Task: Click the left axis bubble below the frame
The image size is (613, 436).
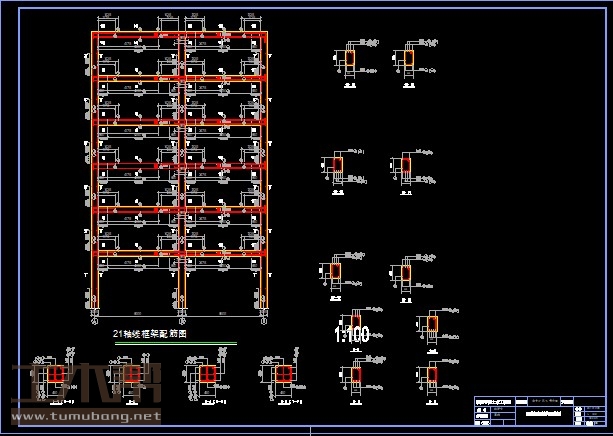Action: 97,322
